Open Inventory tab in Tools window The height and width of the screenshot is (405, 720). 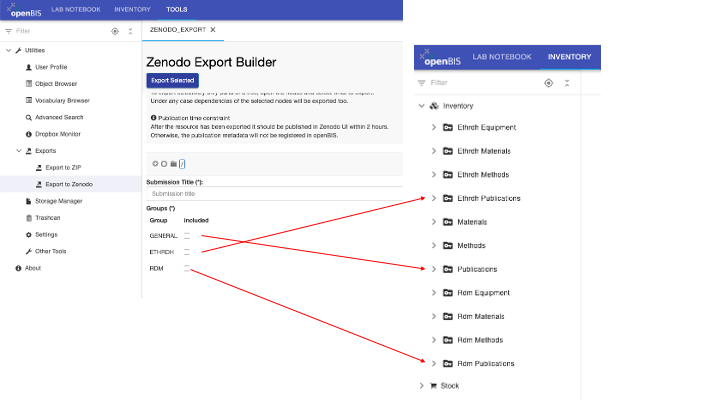point(132,10)
